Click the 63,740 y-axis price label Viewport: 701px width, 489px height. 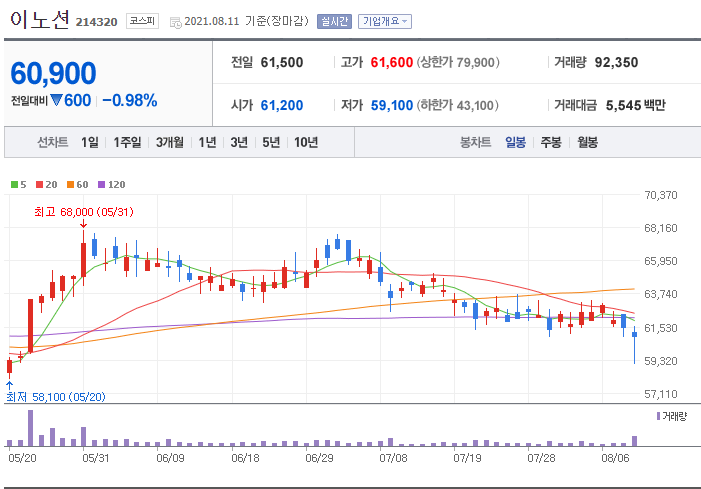pyautogui.click(x=661, y=294)
